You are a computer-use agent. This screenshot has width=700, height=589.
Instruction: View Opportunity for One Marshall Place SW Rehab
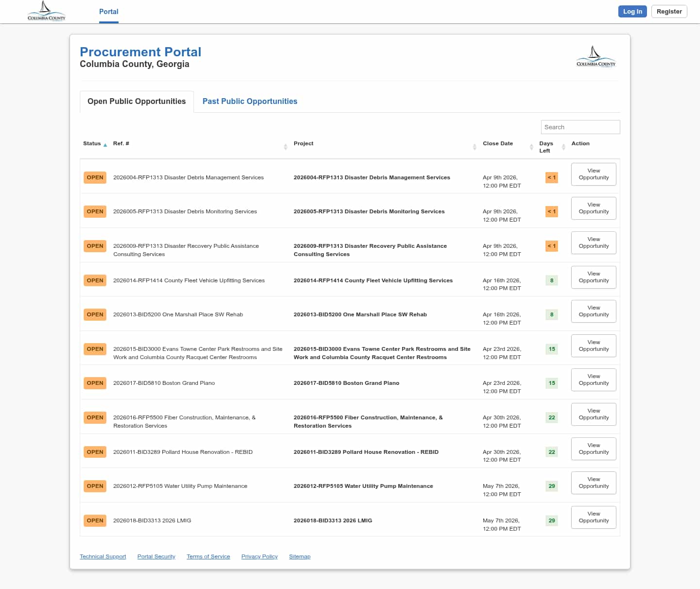[594, 311]
